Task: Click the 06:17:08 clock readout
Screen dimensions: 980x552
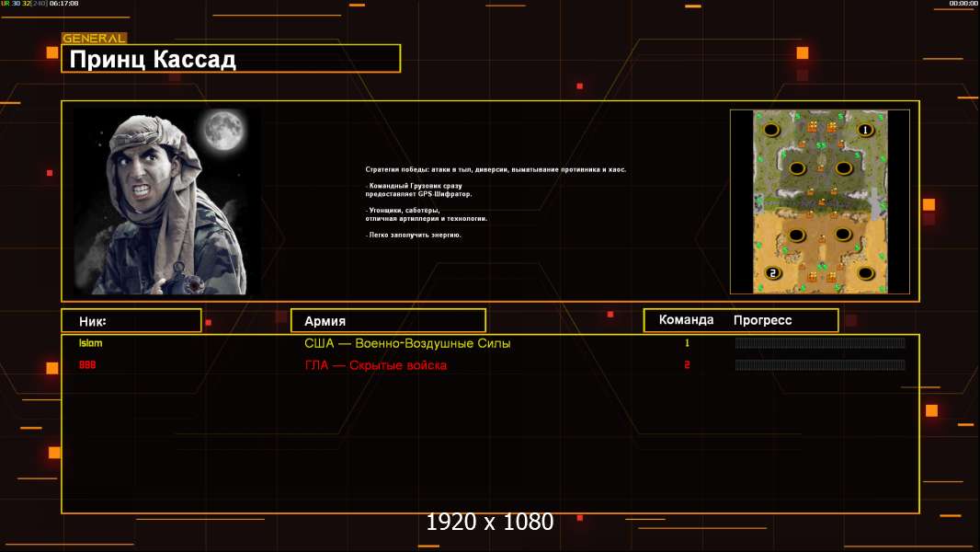Action: point(63,4)
